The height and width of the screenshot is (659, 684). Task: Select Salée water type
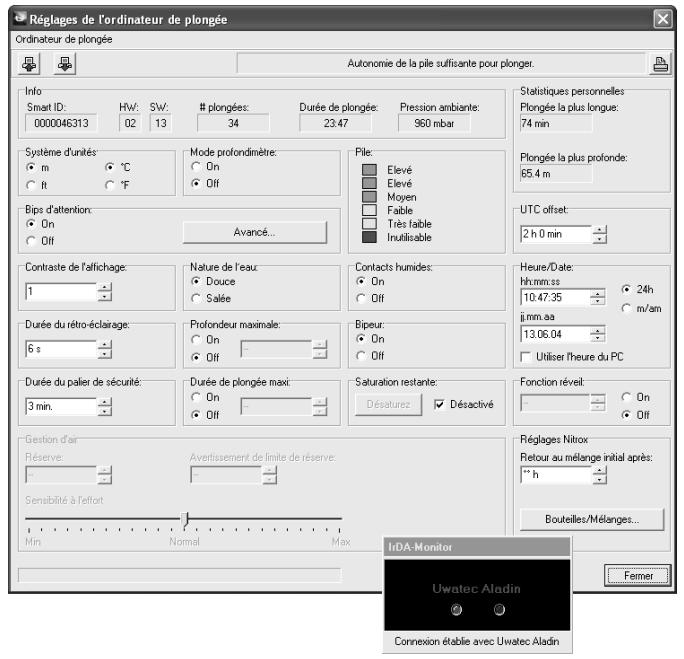point(196,298)
